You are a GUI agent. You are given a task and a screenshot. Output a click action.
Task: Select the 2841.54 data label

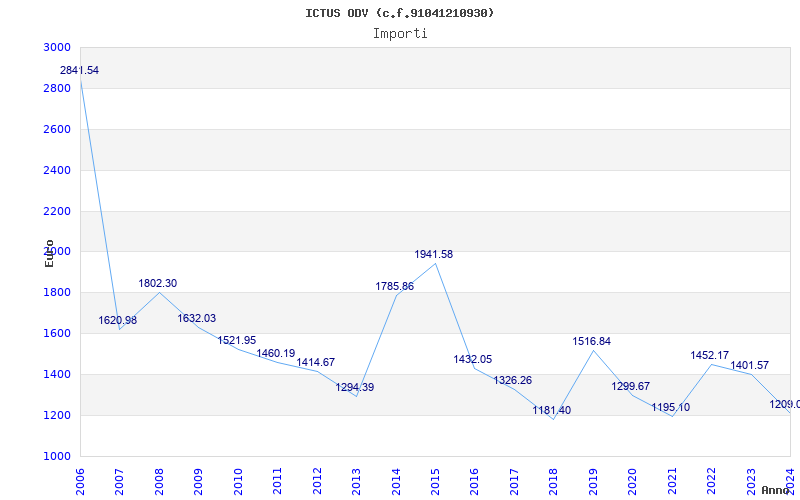[x=79, y=70]
